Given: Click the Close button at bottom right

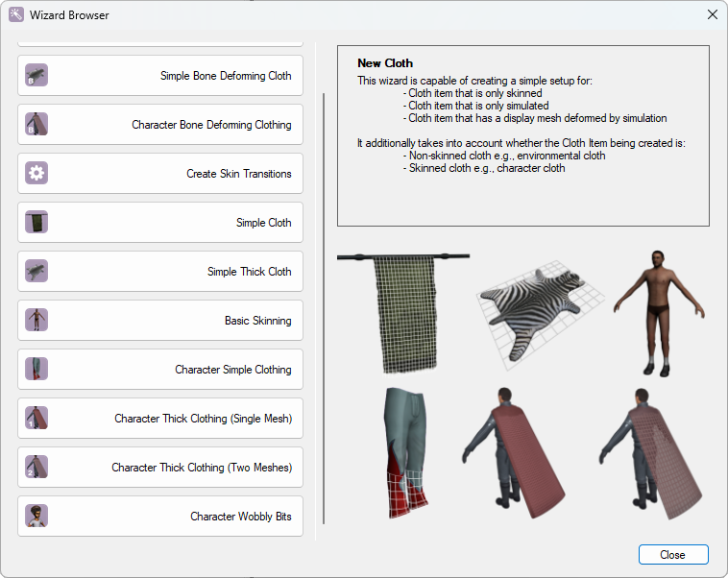Looking at the screenshot, I should (673, 555).
